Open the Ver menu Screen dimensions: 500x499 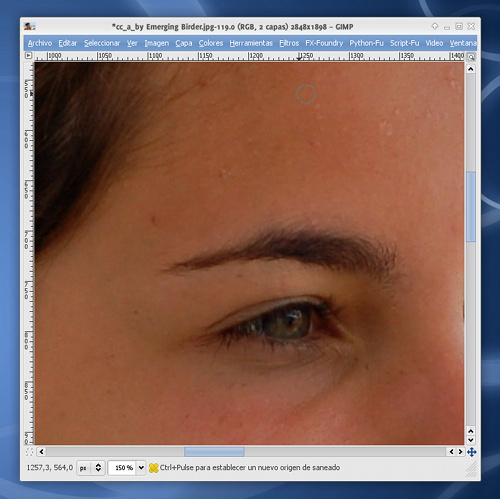pos(132,43)
